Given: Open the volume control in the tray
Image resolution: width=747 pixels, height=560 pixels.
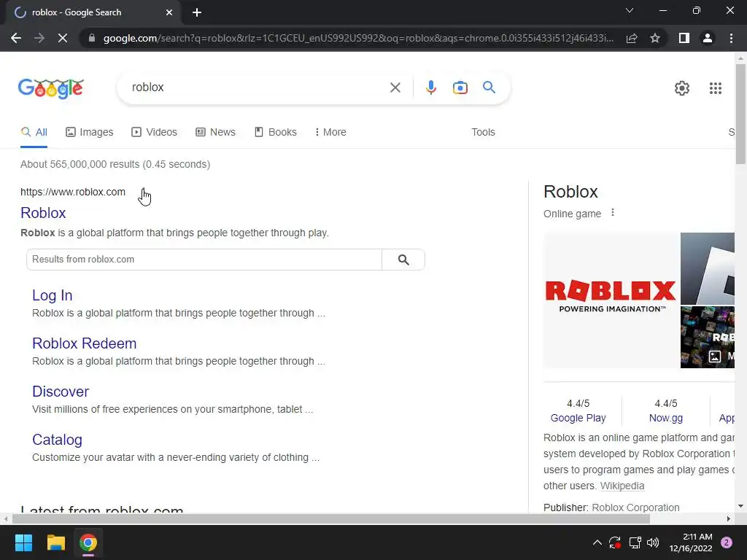Looking at the screenshot, I should point(653,542).
